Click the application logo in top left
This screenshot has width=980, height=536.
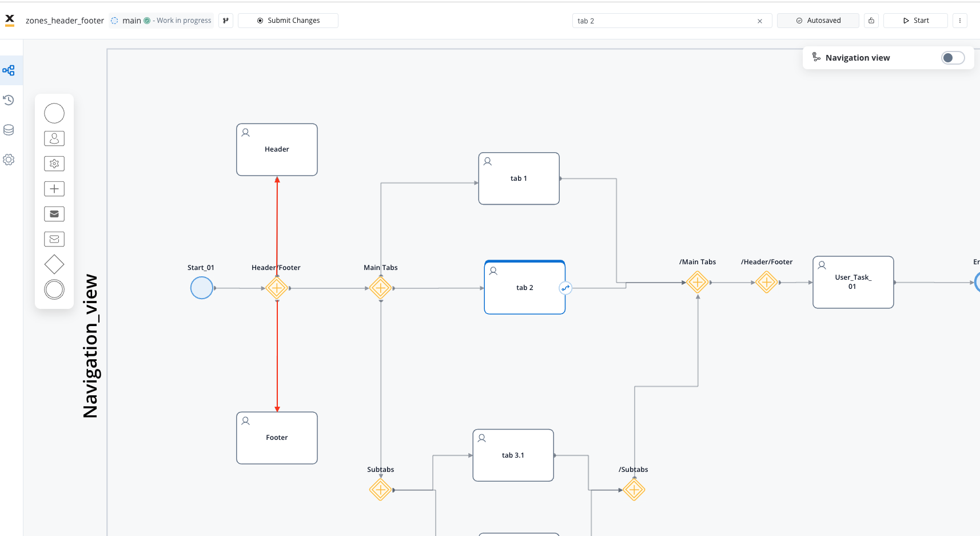click(10, 21)
